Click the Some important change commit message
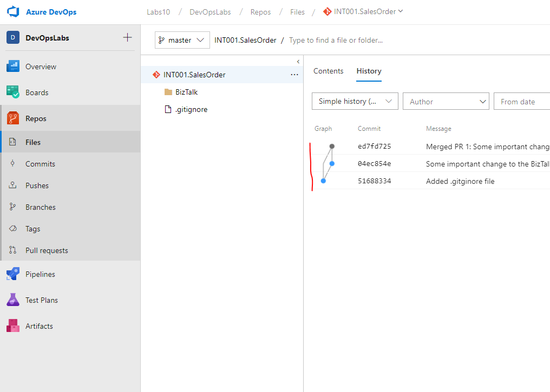This screenshot has height=392, width=550. coord(488,164)
